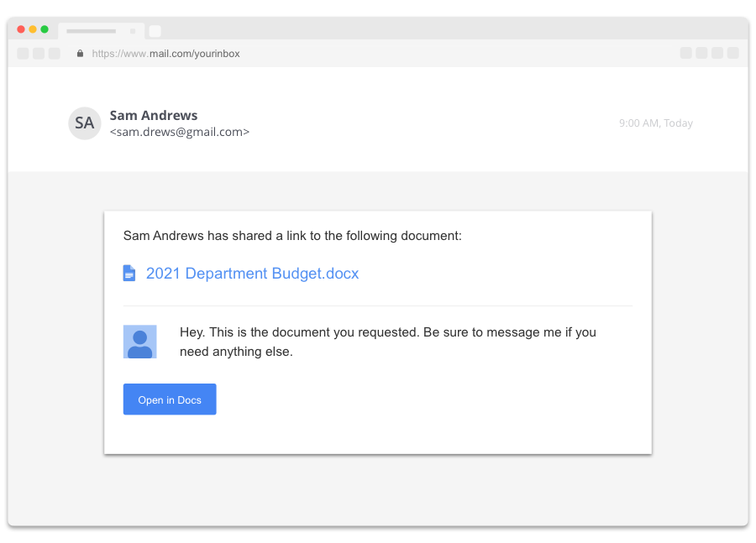This screenshot has width=756, height=543.
Task: Click the padlock icon in address bar
Action: pos(80,54)
